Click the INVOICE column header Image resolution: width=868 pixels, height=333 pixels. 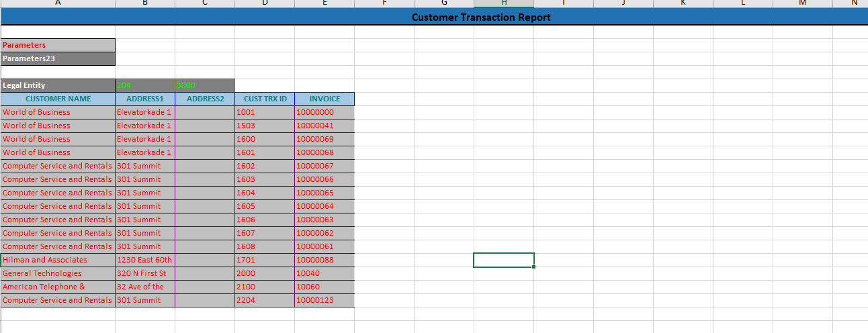[x=324, y=99]
